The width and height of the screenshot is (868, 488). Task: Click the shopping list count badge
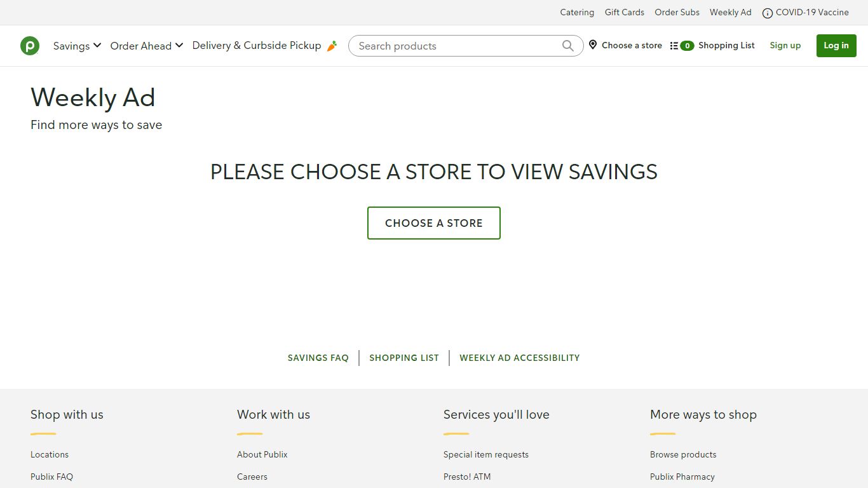pyautogui.click(x=687, y=46)
